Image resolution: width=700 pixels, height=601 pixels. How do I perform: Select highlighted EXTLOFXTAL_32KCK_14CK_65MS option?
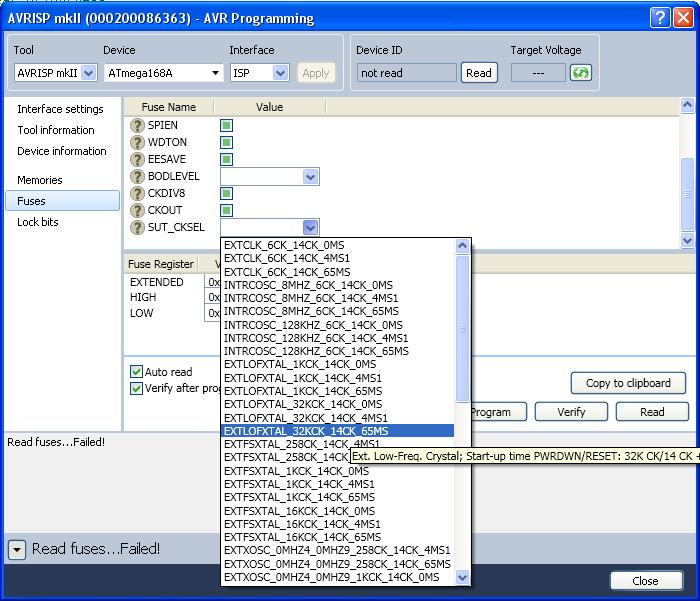tap(338, 431)
